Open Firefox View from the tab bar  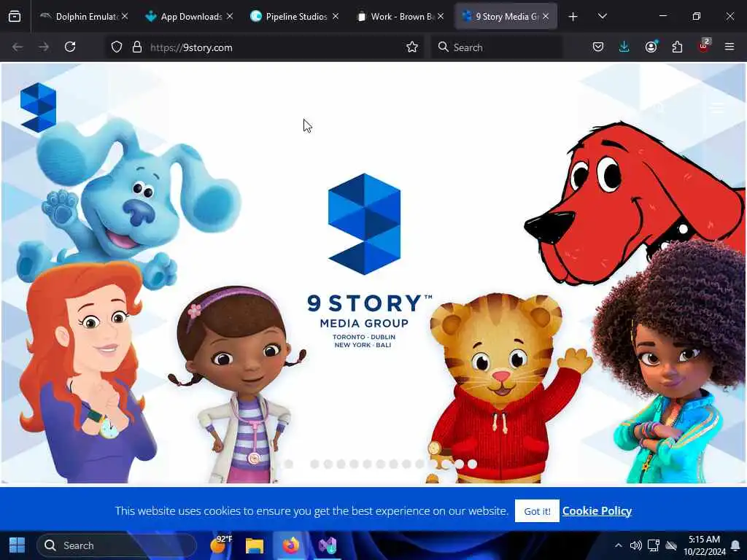coord(15,17)
